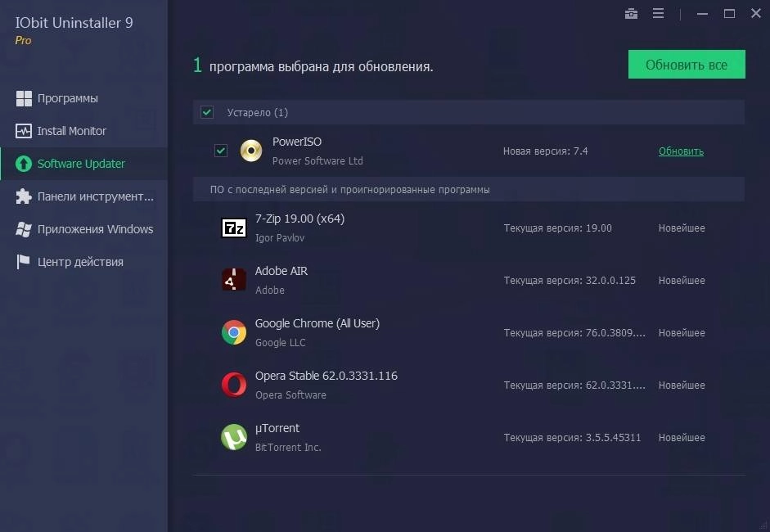Click the PowerISO disc icon
Viewport: 770px width, 532px height.
pos(251,151)
